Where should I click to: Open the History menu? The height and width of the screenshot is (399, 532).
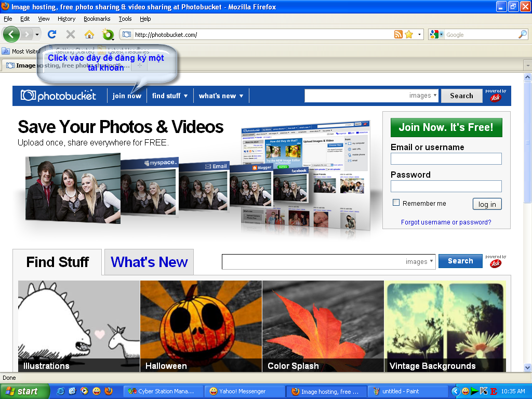66,19
